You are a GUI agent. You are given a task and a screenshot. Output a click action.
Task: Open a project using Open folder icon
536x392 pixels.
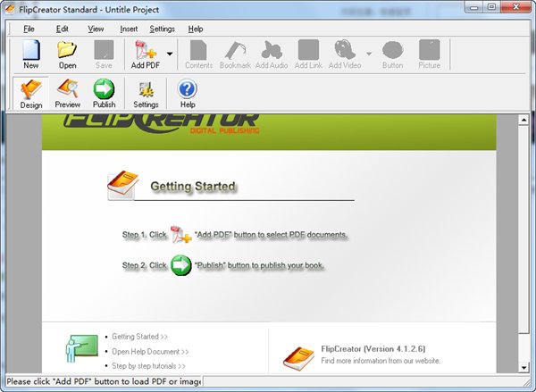click(67, 54)
